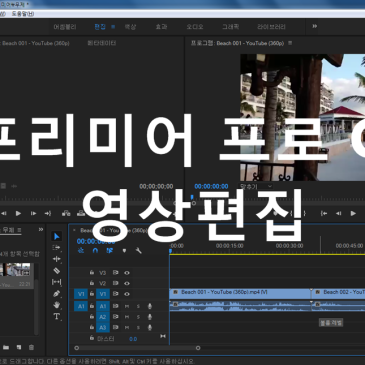Switch to the 오디오 workspace tab
Screen dimensions: 365x365
tap(195, 27)
